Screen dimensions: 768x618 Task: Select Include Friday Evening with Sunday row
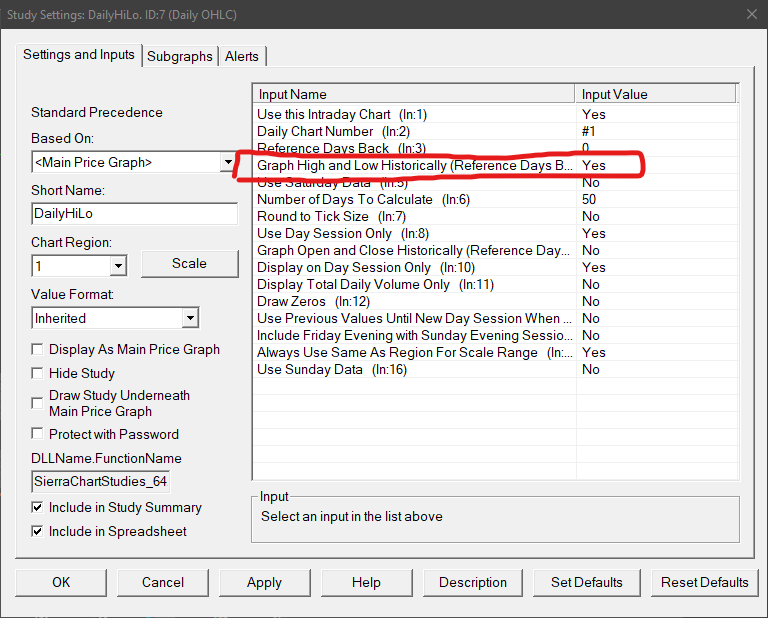pos(496,335)
